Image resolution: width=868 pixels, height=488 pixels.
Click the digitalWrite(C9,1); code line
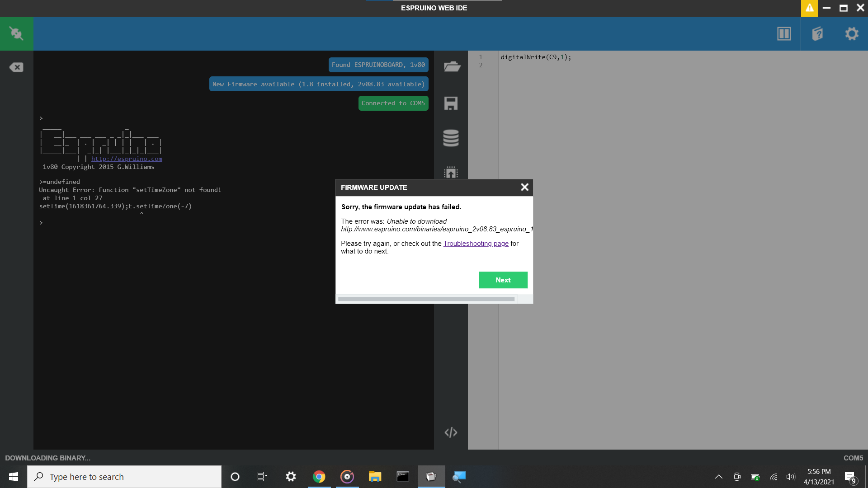tap(536, 57)
